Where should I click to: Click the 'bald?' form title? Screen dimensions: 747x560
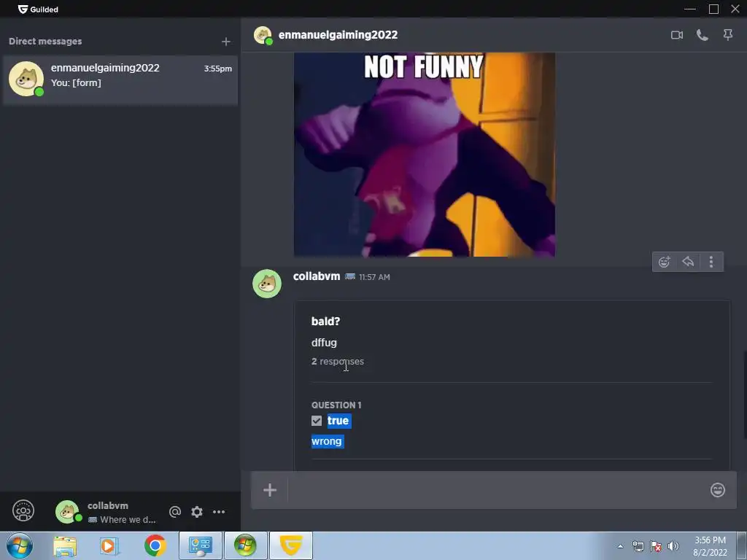pyautogui.click(x=325, y=322)
